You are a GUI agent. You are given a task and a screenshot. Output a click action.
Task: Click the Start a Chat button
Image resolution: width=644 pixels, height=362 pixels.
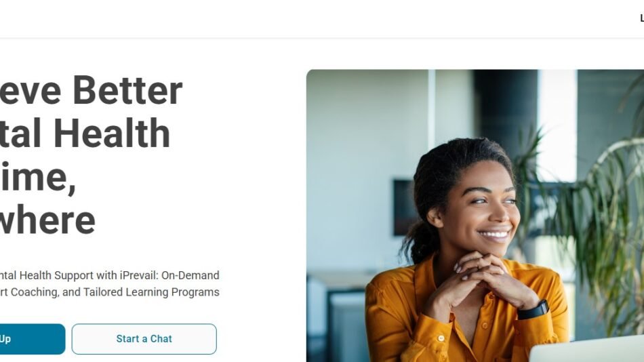pyautogui.click(x=144, y=339)
